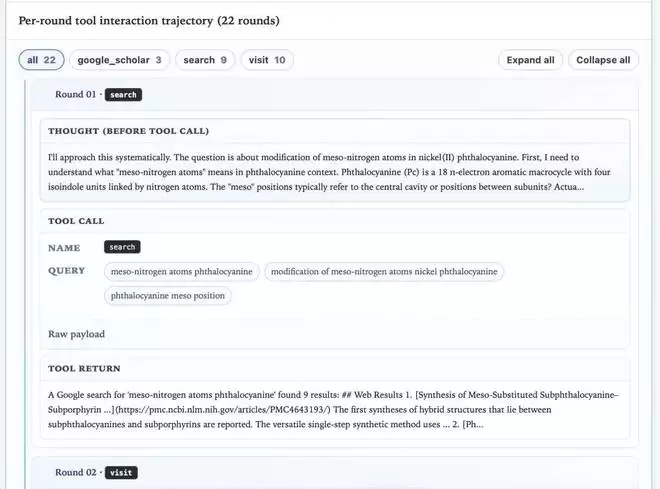Image resolution: width=660 pixels, height=489 pixels.
Task: Click the Tool Call section header
Action: pos(76,221)
